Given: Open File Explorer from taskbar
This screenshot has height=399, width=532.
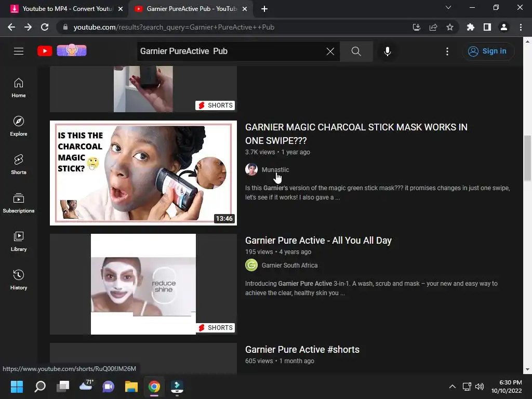Looking at the screenshot, I should (131, 387).
